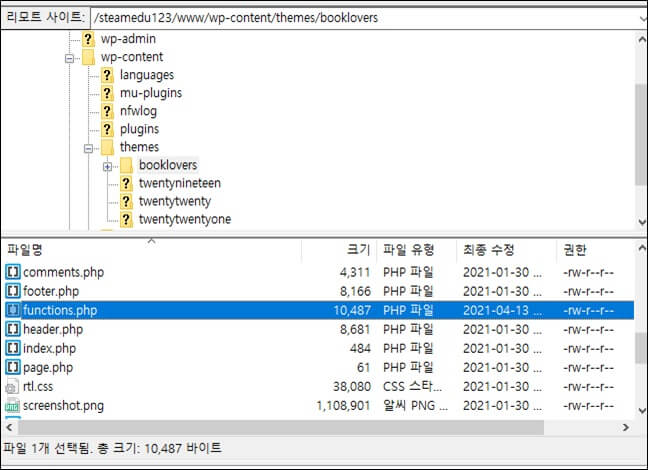This screenshot has width=648, height=470.
Task: Select the plugins tree label
Action: coord(139,129)
